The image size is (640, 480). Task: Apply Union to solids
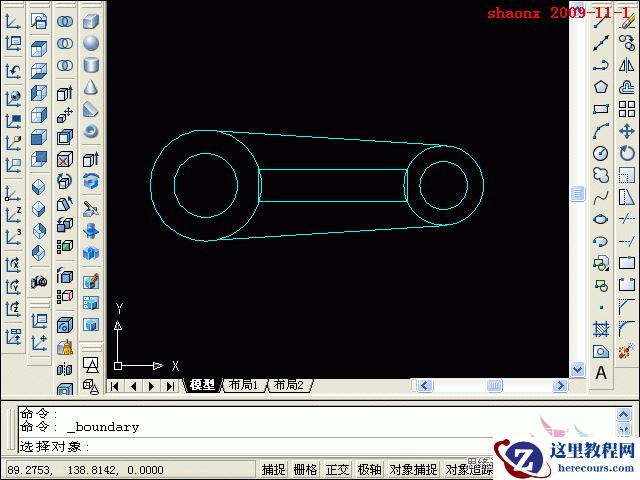(65, 21)
